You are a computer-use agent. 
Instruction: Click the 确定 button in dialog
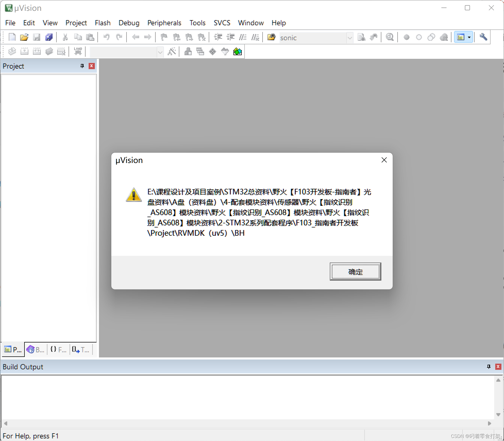355,272
